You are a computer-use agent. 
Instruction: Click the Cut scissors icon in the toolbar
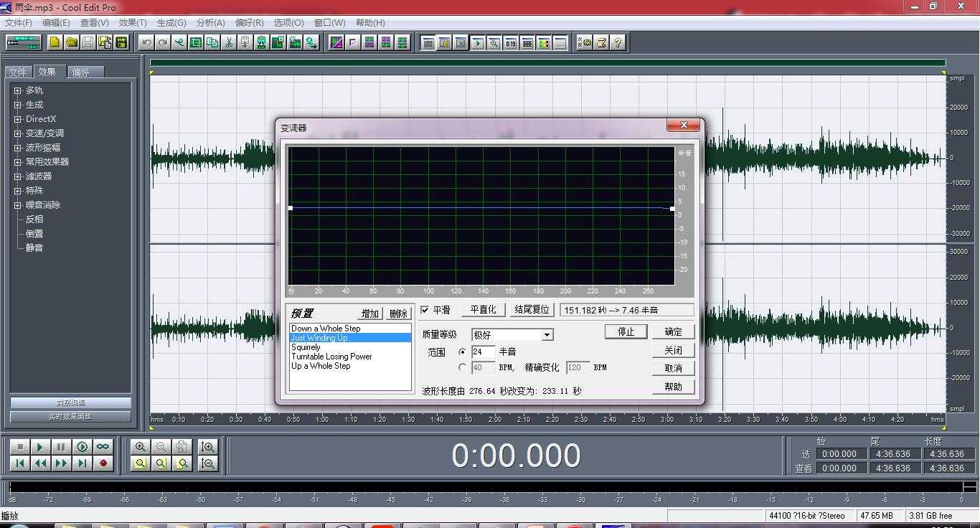(229, 42)
